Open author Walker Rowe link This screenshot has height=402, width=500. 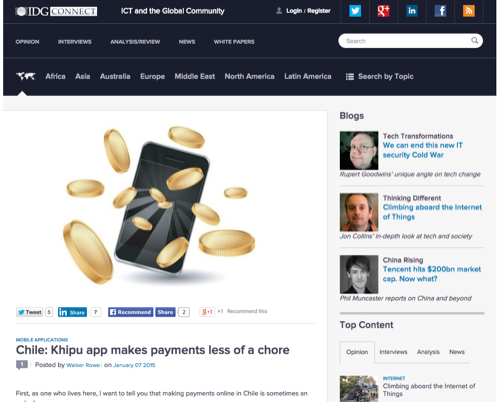83,365
